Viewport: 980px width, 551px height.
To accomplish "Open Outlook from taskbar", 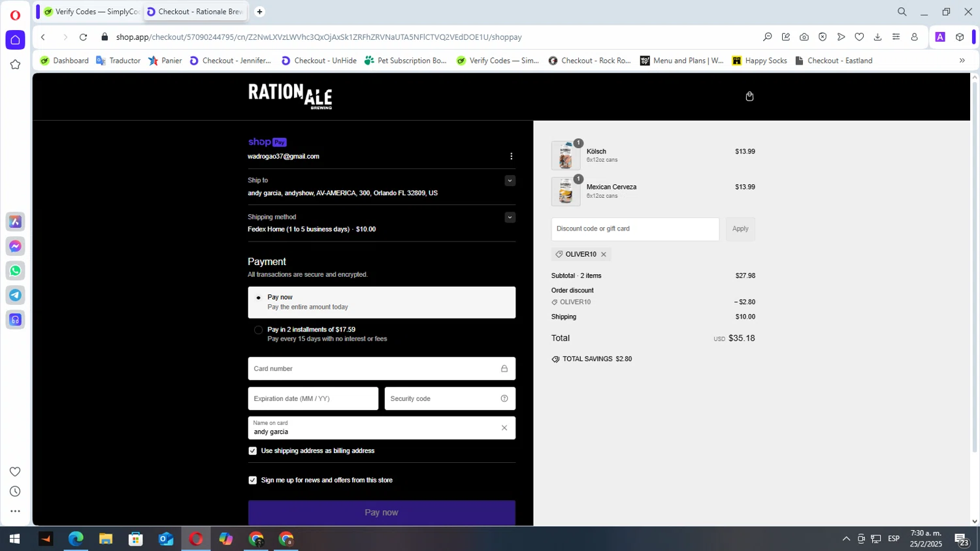I will click(166, 539).
